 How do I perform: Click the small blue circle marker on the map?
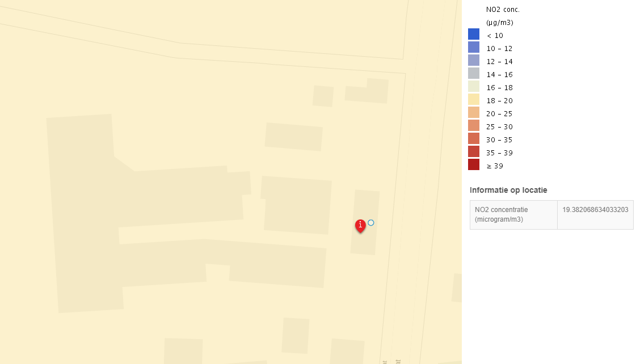pos(370,222)
